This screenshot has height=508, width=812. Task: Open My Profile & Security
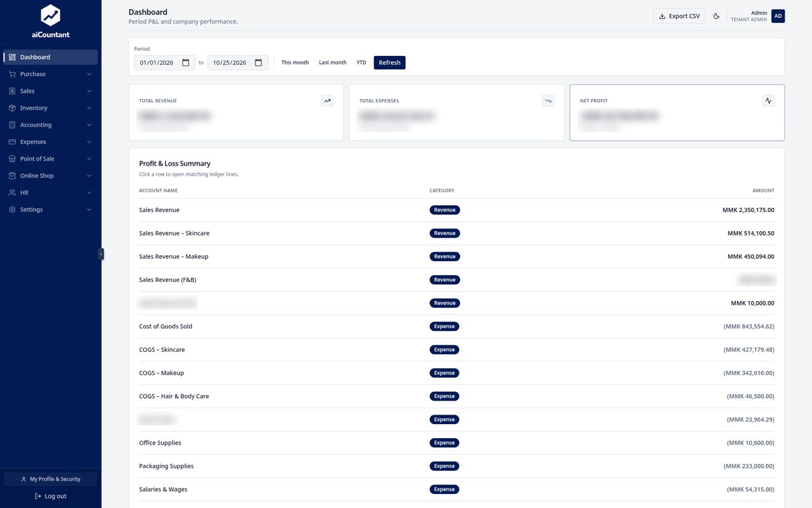click(51, 479)
